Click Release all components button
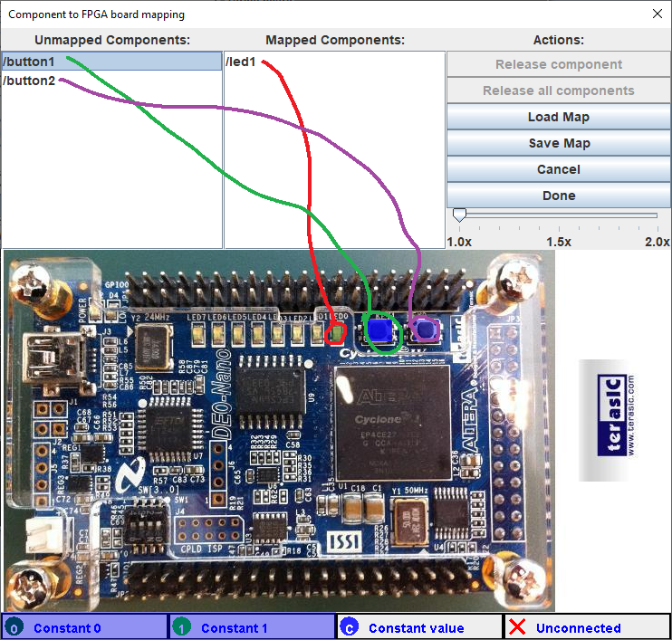672x640 pixels. 559,91
